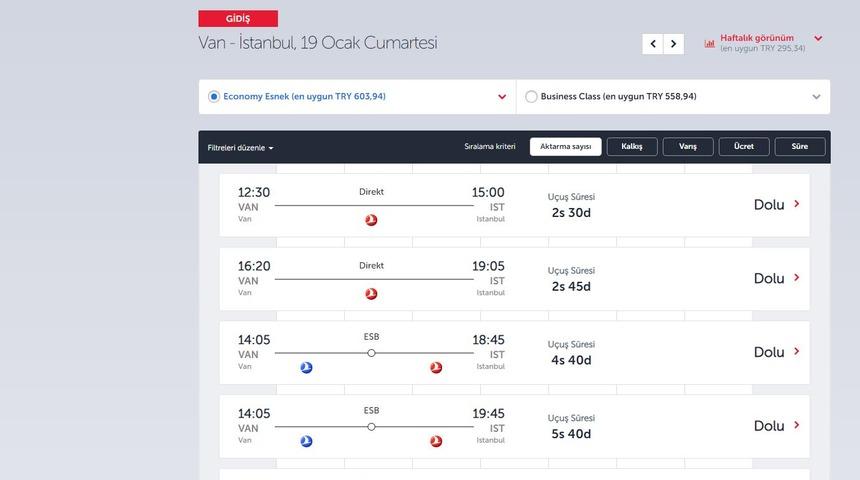Click the next day arrow button
Image resolution: width=860 pixels, height=480 pixels.
[674, 44]
